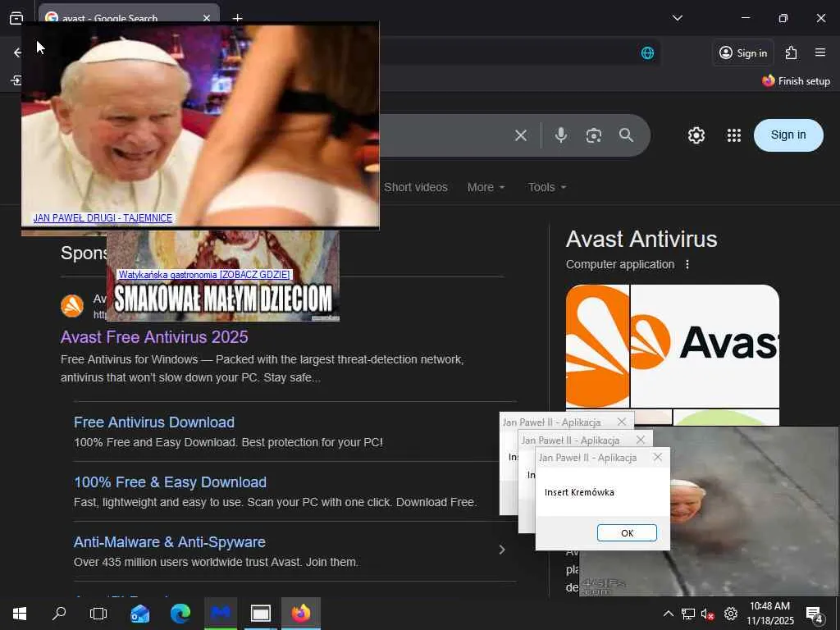840x630 pixels.
Task: Click Finish setup in the bookmarks bar
Action: coord(796,81)
